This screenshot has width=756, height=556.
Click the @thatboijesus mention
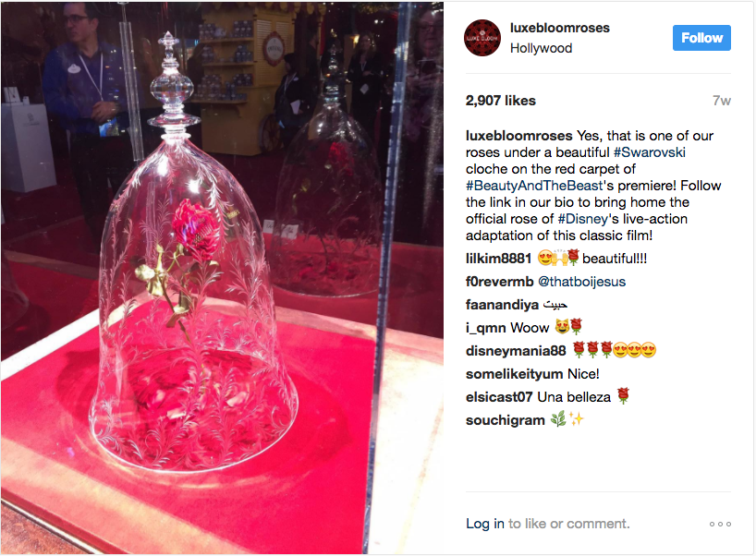(581, 282)
